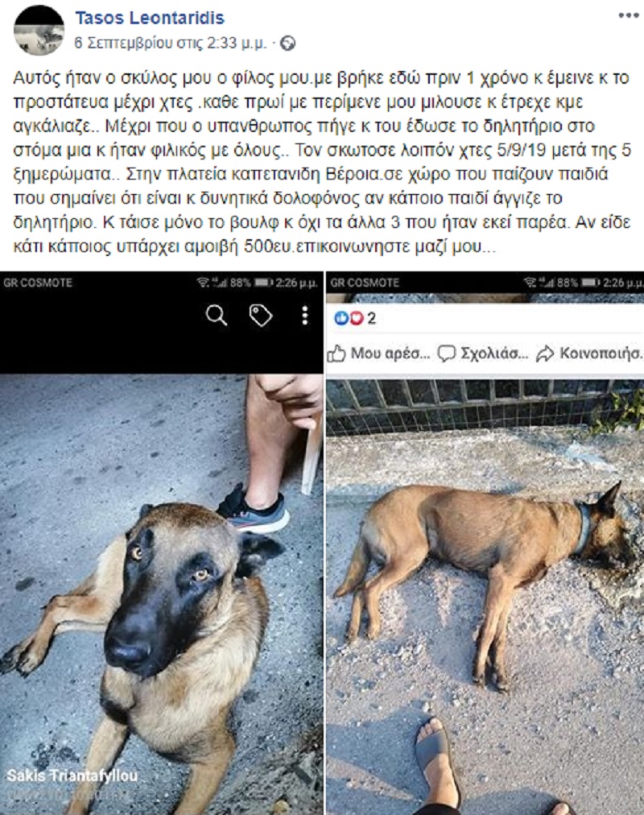644x815 pixels.
Task: Click the profile picture avatar
Action: coord(39,31)
